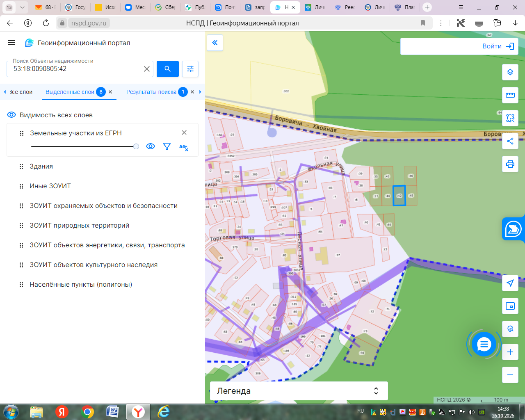Close the Выделенные слои tab
The height and width of the screenshot is (420, 525).
(110, 92)
